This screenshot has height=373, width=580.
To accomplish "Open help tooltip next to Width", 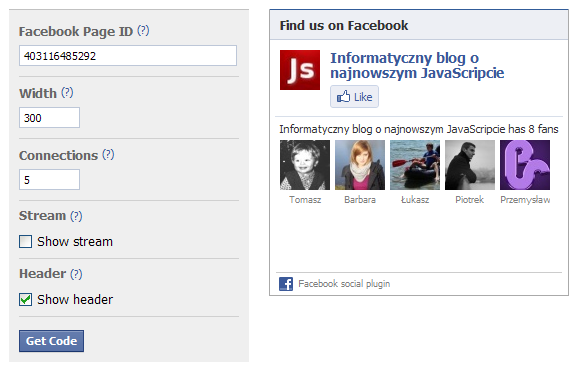I will click(x=67, y=93).
